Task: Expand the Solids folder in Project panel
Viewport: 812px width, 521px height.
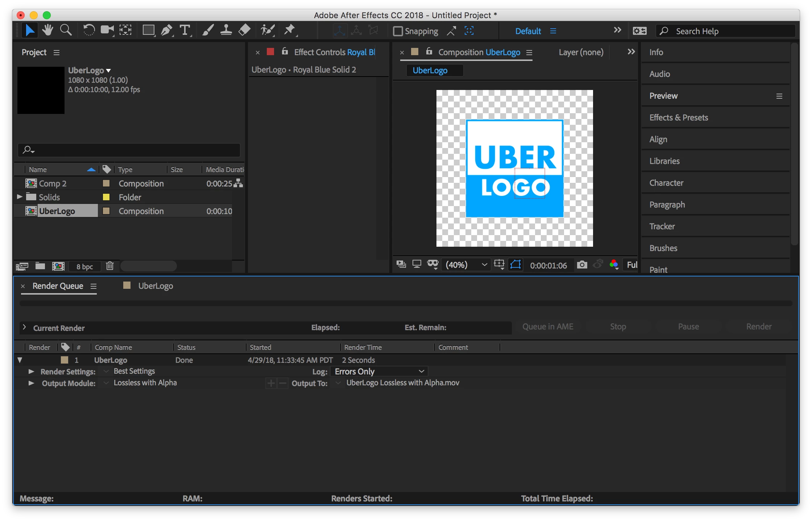Action: (20, 197)
